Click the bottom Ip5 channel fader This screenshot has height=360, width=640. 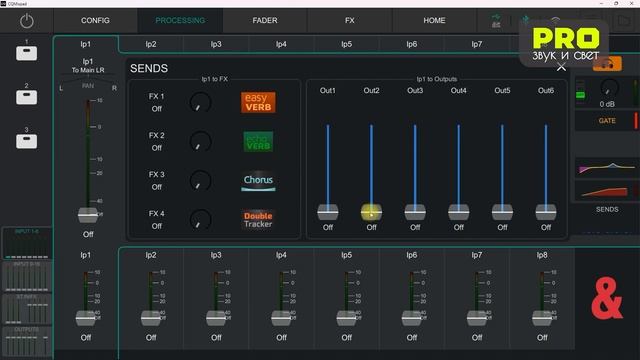tap(347, 318)
